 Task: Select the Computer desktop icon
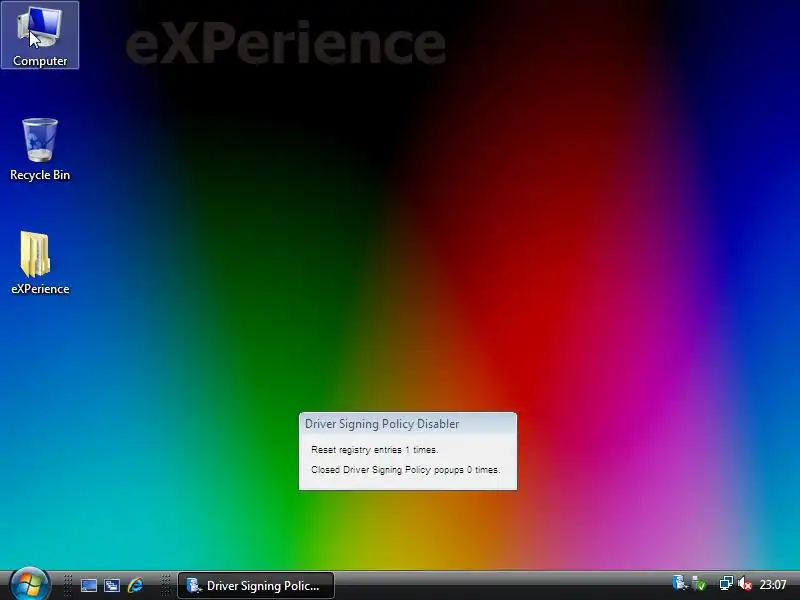point(40,35)
